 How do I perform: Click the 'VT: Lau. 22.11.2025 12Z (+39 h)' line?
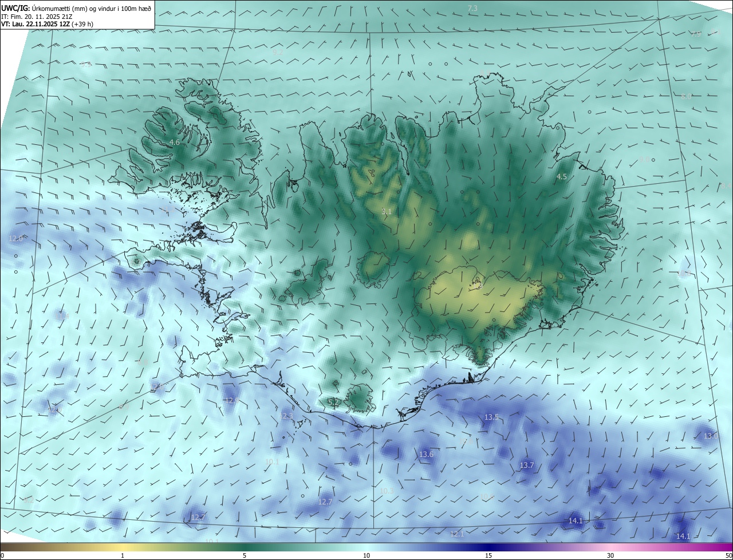coord(48,24)
